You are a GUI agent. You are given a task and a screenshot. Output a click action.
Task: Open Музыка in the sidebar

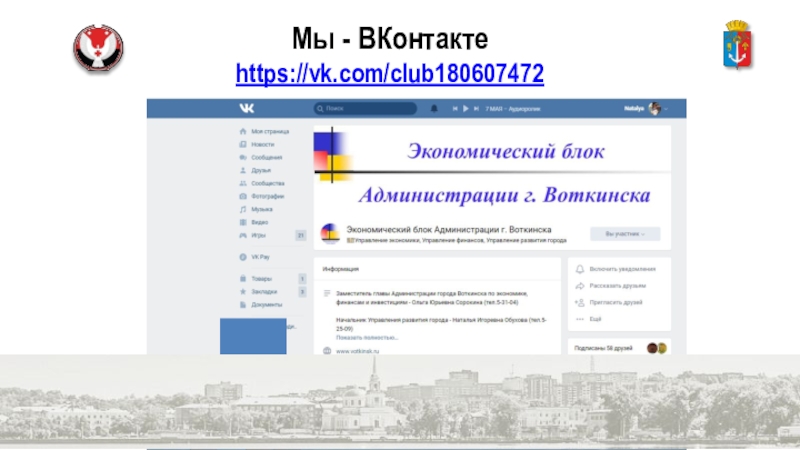point(262,209)
